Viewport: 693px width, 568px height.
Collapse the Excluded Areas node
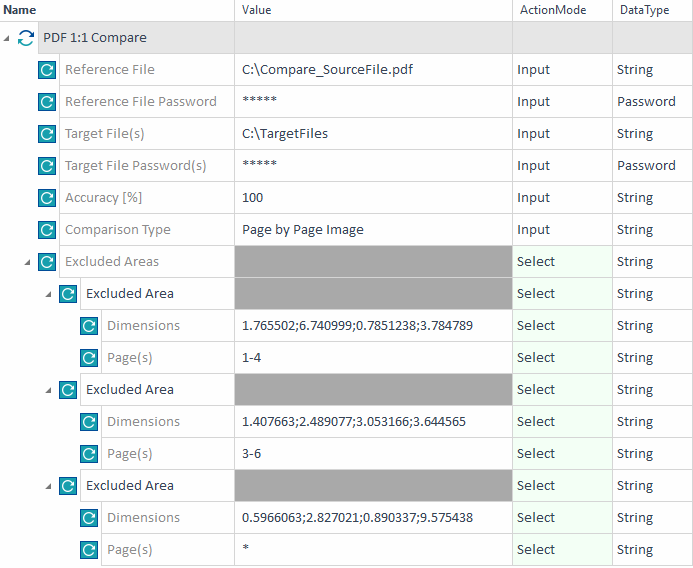28,262
